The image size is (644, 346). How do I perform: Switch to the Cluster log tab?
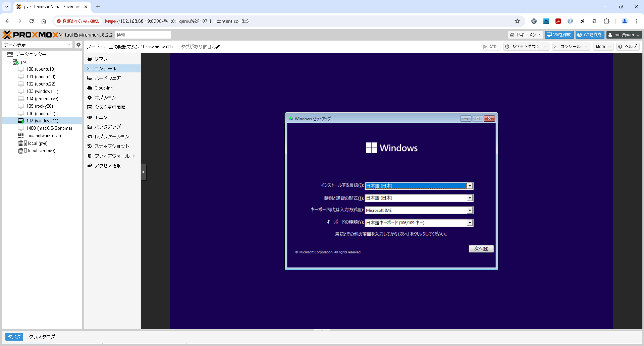42,337
